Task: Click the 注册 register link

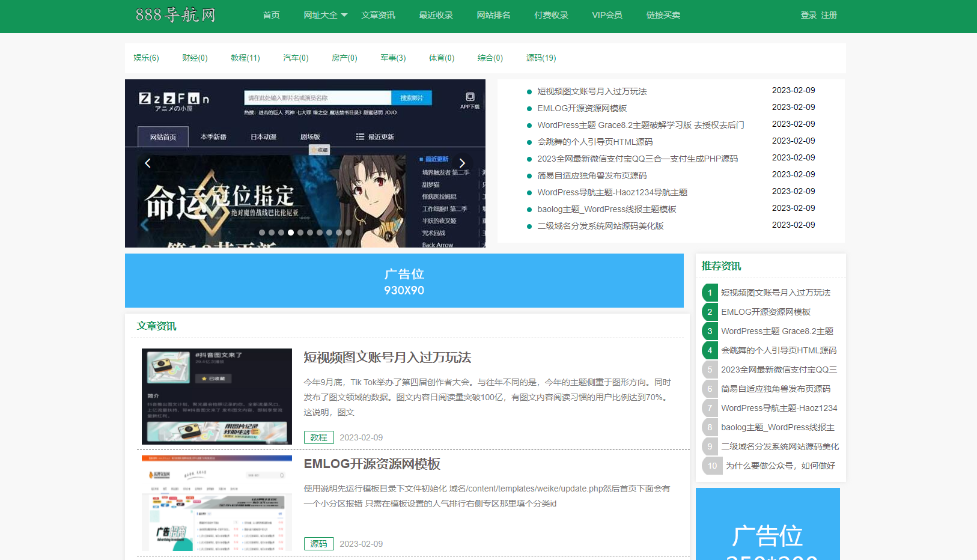Action: (829, 15)
